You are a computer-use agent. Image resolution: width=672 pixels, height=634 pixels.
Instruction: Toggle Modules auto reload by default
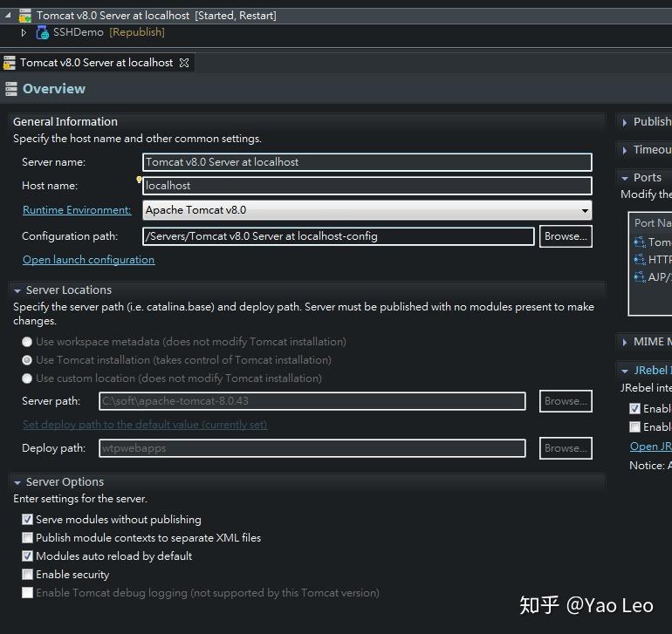27,556
